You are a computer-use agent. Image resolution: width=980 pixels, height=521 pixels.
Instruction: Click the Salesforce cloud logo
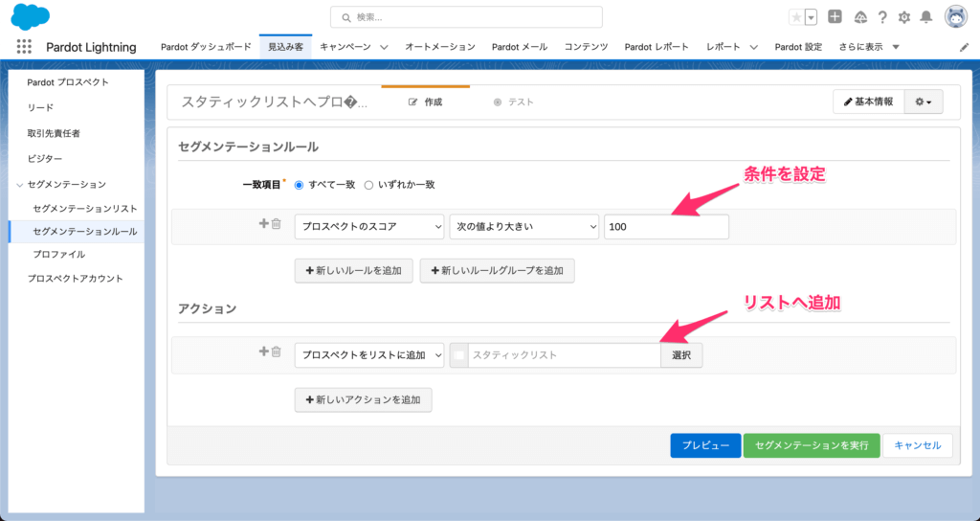tap(30, 16)
